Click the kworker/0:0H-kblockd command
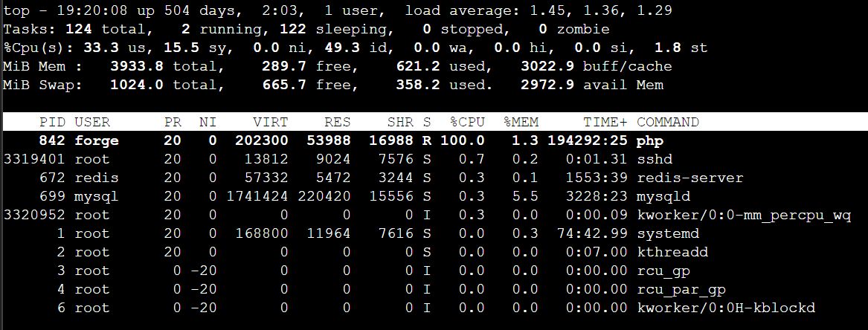The image size is (868, 330). point(726,308)
